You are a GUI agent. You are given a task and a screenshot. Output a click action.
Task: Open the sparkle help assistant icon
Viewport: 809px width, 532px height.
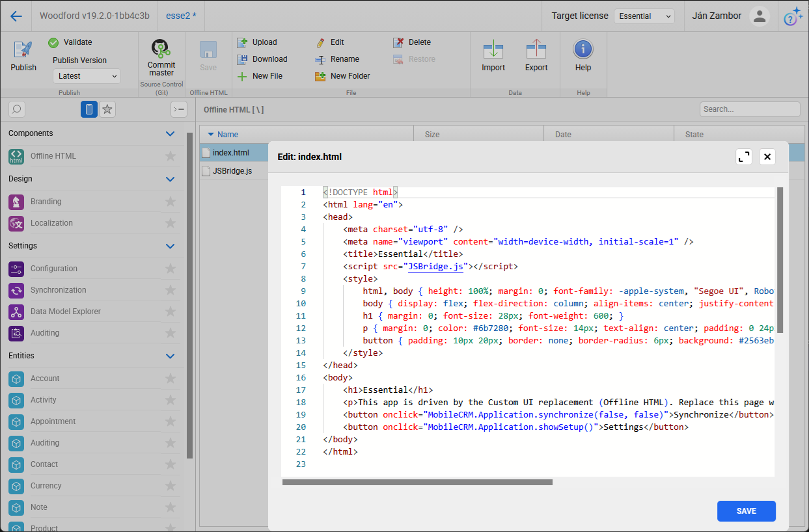(x=793, y=16)
